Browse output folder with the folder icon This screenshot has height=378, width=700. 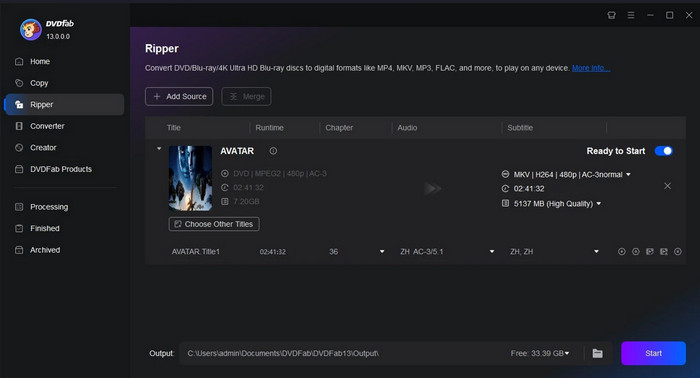(597, 353)
